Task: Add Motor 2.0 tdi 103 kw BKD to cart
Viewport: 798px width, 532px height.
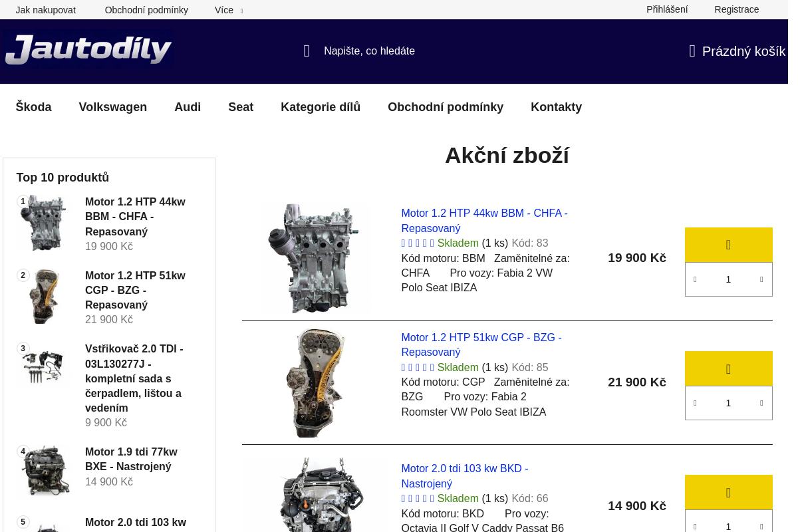Action: (729, 492)
